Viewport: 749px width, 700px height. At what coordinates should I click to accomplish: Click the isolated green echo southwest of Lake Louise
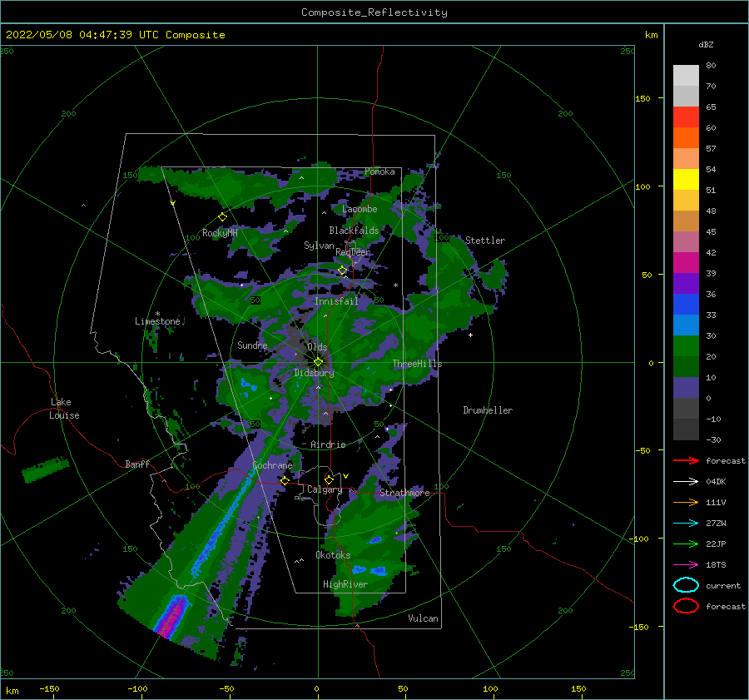(x=46, y=469)
